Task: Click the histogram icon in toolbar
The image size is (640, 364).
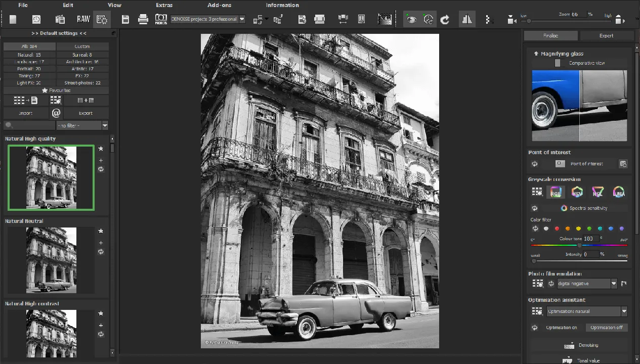Action: [x=385, y=19]
